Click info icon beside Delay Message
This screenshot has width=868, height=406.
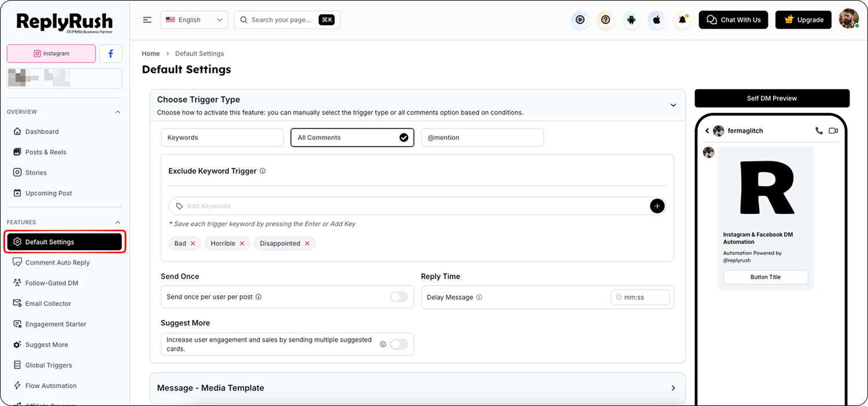click(479, 297)
